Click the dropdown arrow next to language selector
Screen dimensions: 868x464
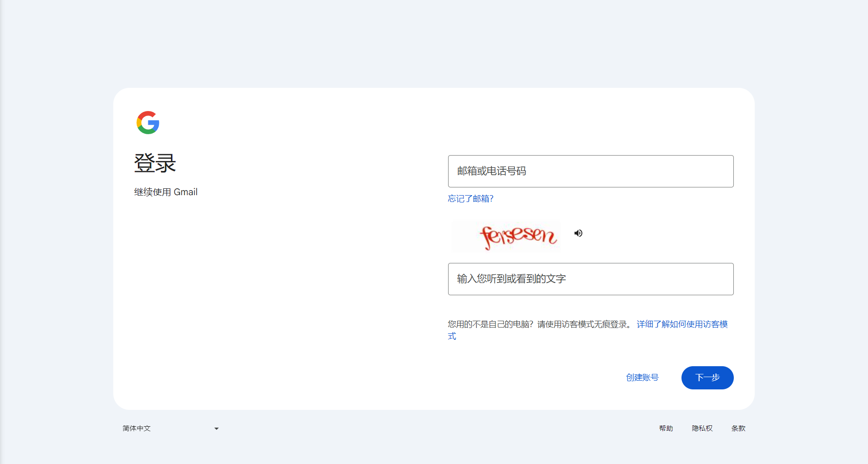click(216, 428)
